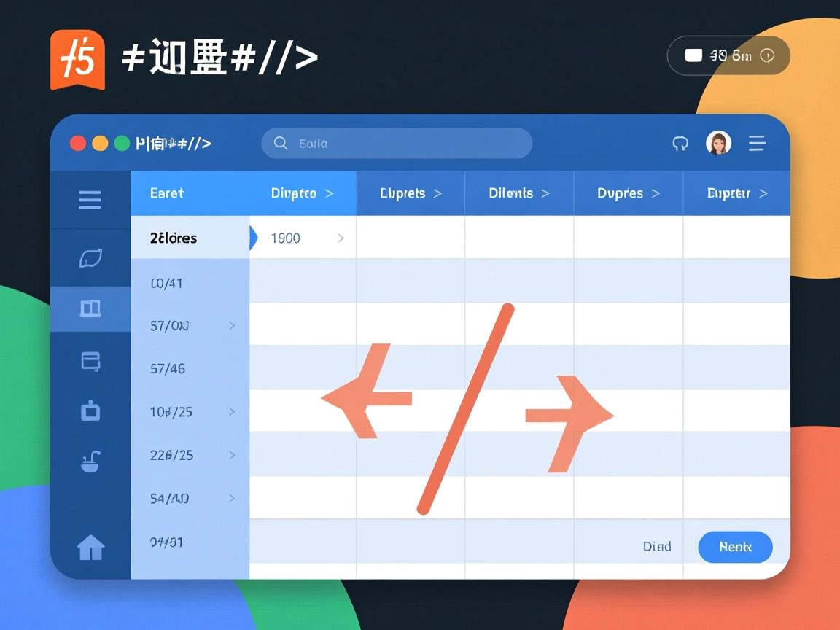The height and width of the screenshot is (630, 840).
Task: Open the book panel in the sidebar
Action: (x=90, y=308)
